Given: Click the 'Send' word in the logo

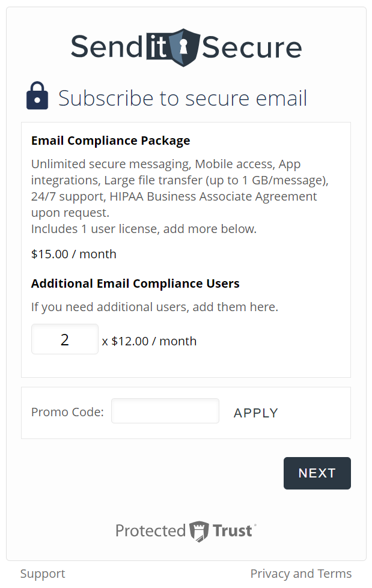Looking at the screenshot, I should (x=106, y=46).
